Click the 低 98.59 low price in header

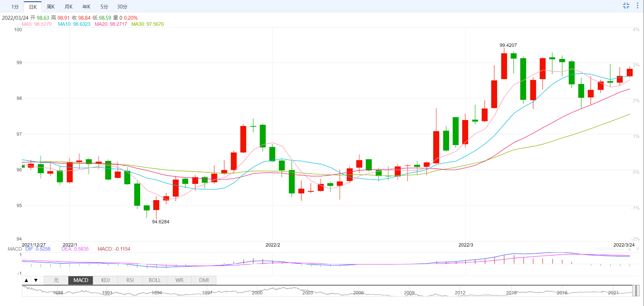click(x=102, y=18)
